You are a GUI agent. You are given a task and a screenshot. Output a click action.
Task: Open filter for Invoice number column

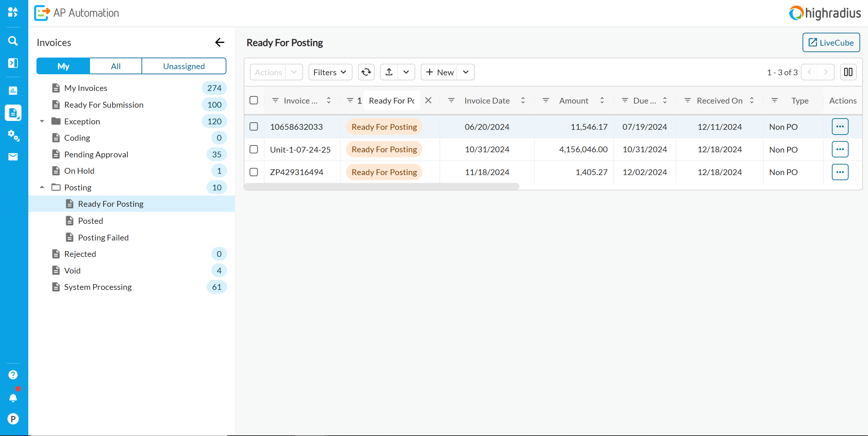(275, 100)
